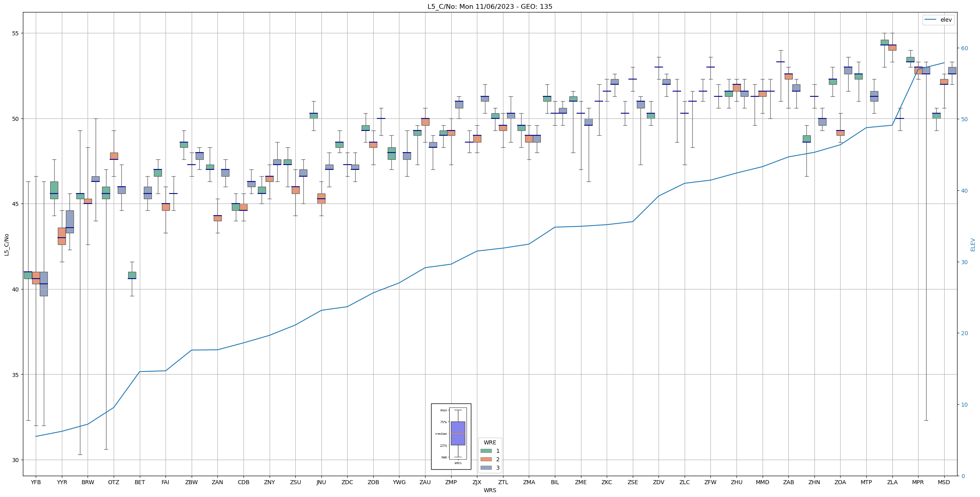Click the right axis label 'ELEV'
Image resolution: width=980 pixels, height=497 pixels.
click(973, 244)
